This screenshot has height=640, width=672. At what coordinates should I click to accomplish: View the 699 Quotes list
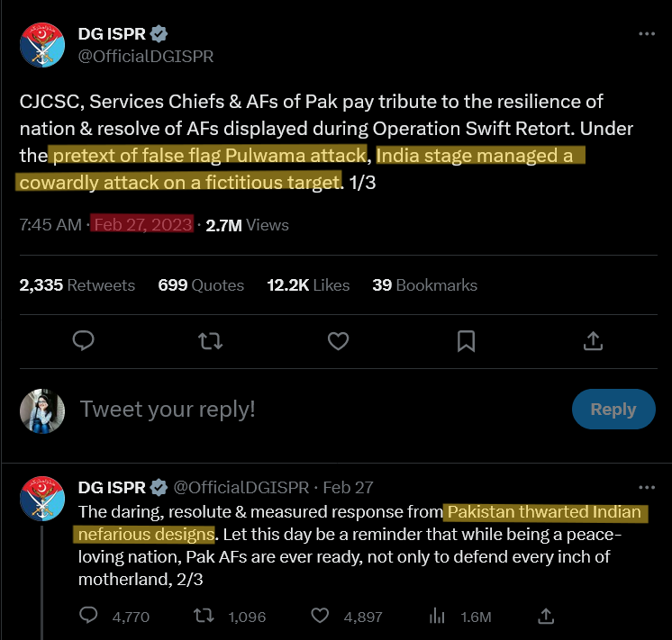click(x=201, y=285)
